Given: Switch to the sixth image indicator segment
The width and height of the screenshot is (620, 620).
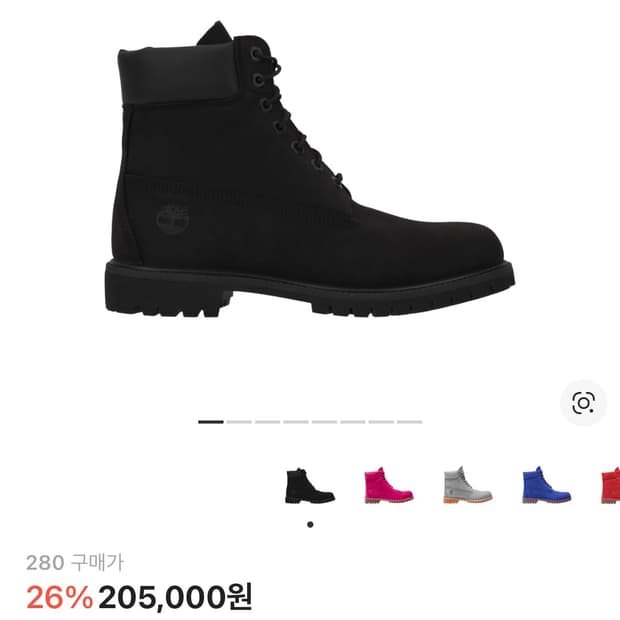Looking at the screenshot, I should [x=353, y=422].
